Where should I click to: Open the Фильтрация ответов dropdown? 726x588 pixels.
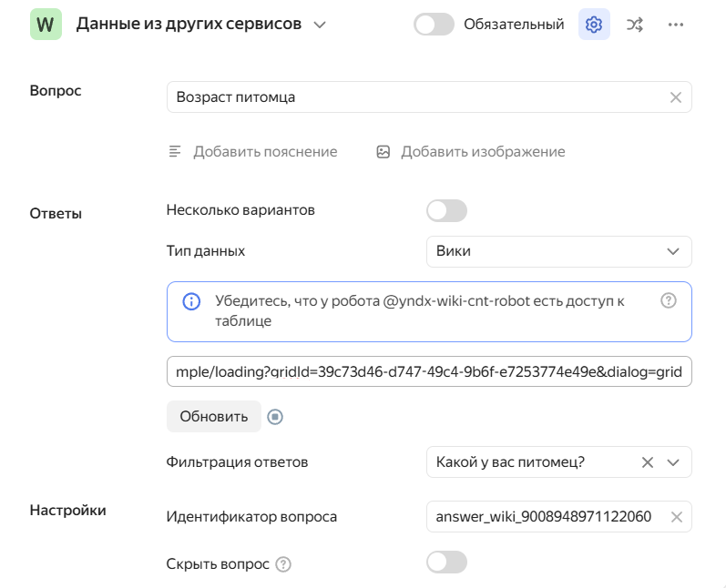click(673, 462)
